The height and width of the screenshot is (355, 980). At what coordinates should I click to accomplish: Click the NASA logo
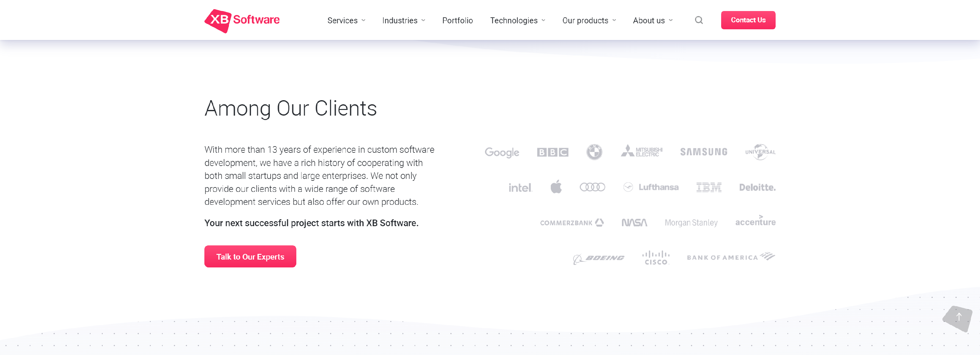pyautogui.click(x=634, y=223)
